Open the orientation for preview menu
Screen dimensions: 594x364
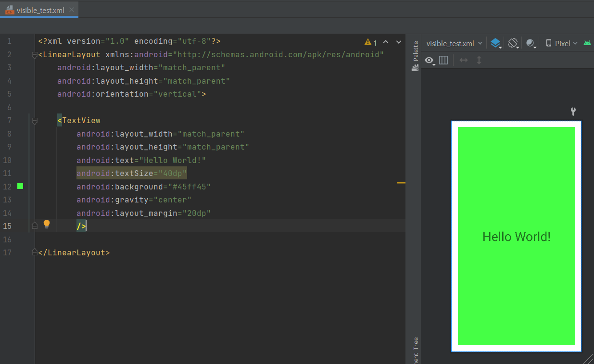[x=513, y=43]
